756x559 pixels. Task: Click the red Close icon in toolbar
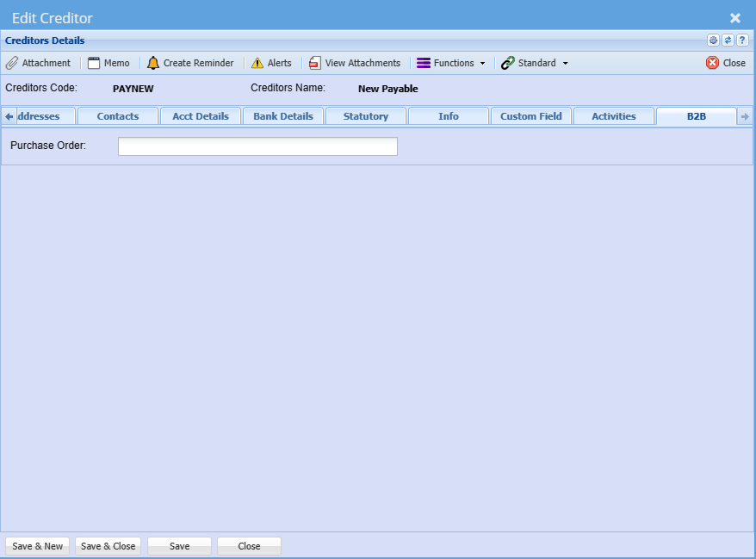tap(712, 63)
